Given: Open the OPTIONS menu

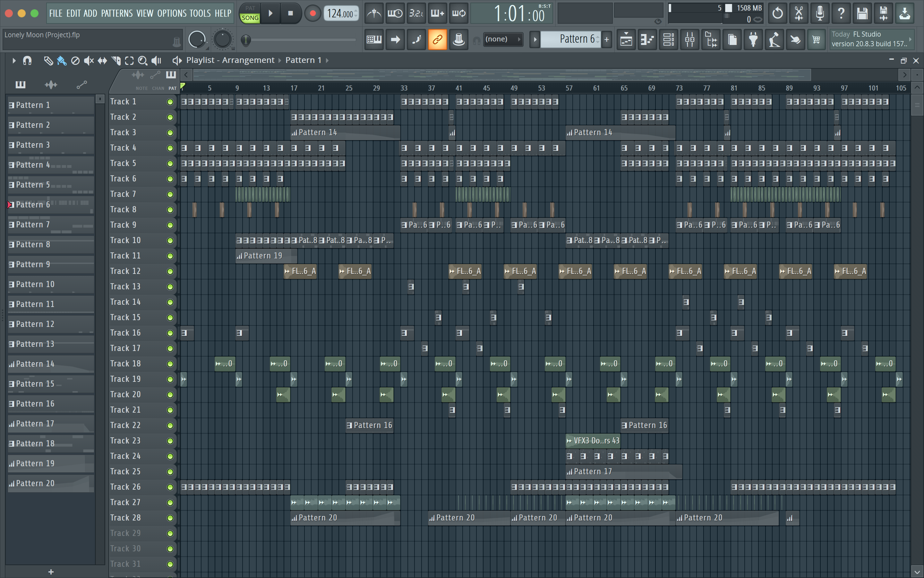Looking at the screenshot, I should (x=172, y=13).
